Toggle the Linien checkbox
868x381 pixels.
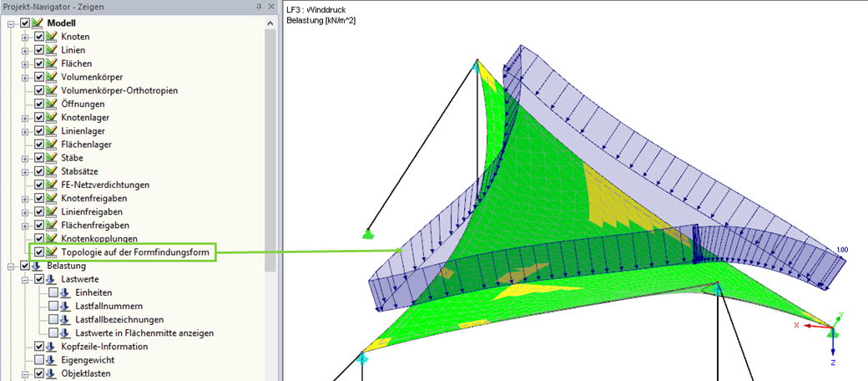pos(38,50)
